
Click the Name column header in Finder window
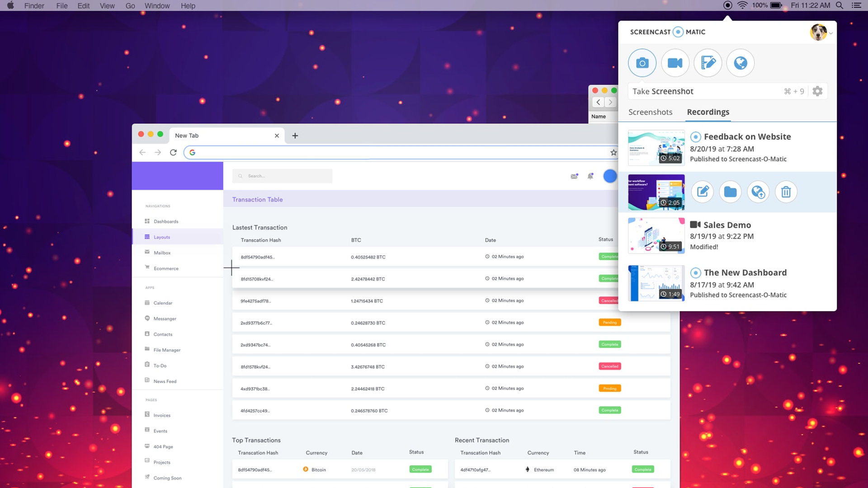tap(598, 116)
